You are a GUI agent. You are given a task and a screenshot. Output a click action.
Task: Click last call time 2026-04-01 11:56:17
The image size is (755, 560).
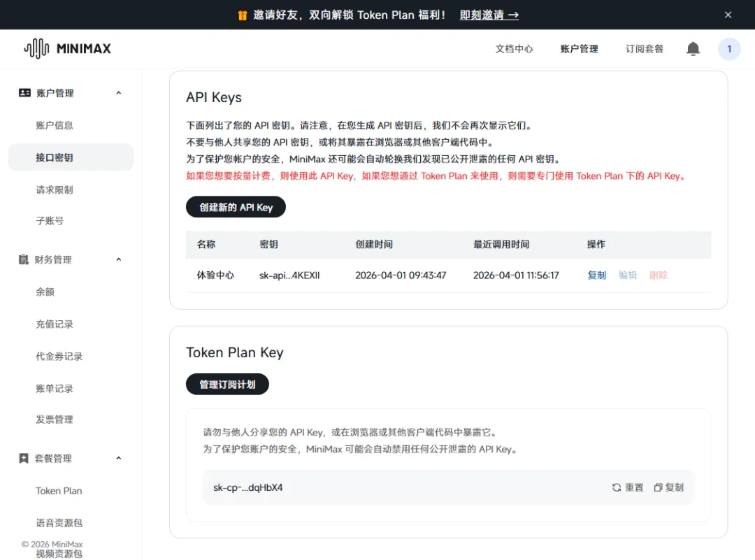516,275
